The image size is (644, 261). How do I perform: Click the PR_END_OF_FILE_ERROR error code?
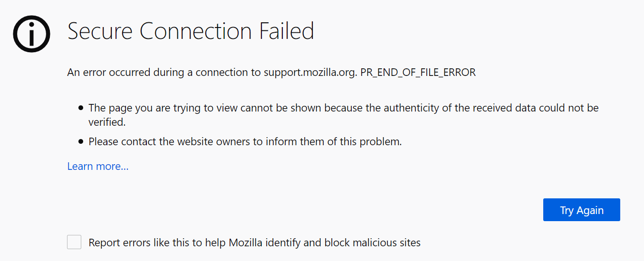tap(418, 73)
